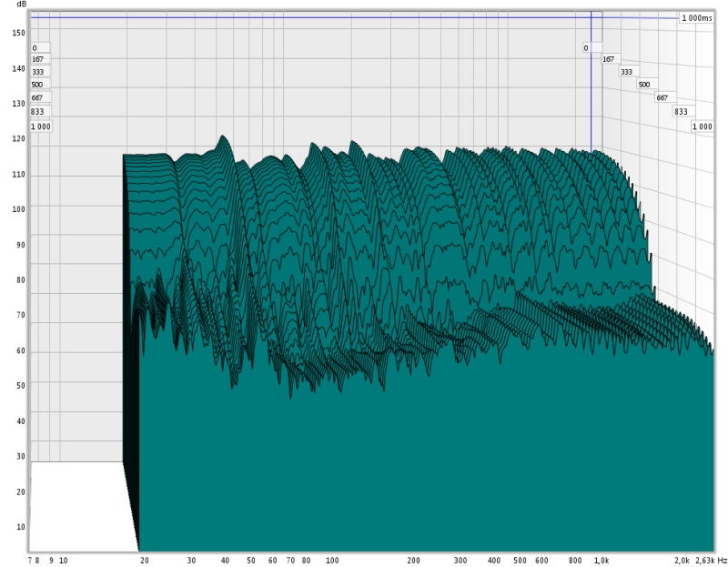The height and width of the screenshot is (567, 728).
Task: Select the 10 dB tick on the vertical axis
Action: click(20, 528)
